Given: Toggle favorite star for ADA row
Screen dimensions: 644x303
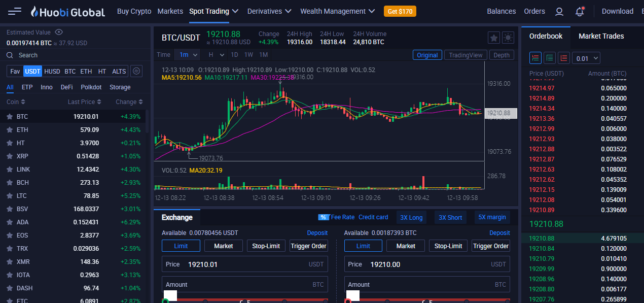Looking at the screenshot, I should 9,222.
